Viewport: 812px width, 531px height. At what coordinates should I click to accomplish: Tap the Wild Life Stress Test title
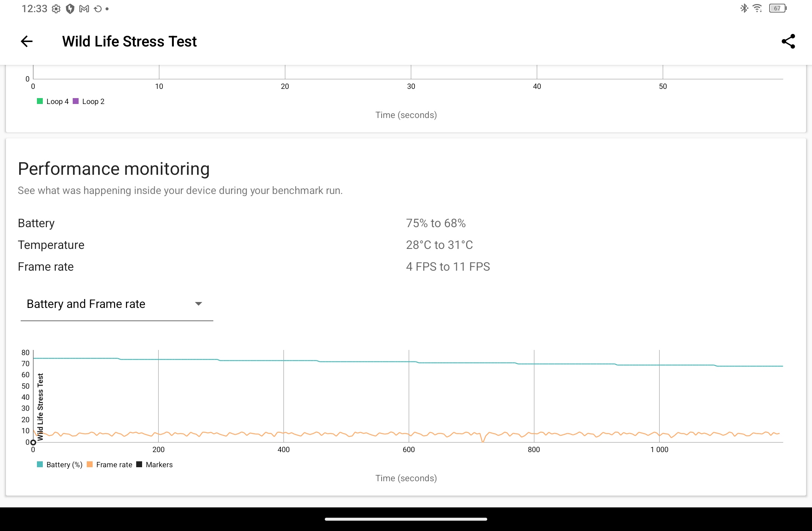129,41
